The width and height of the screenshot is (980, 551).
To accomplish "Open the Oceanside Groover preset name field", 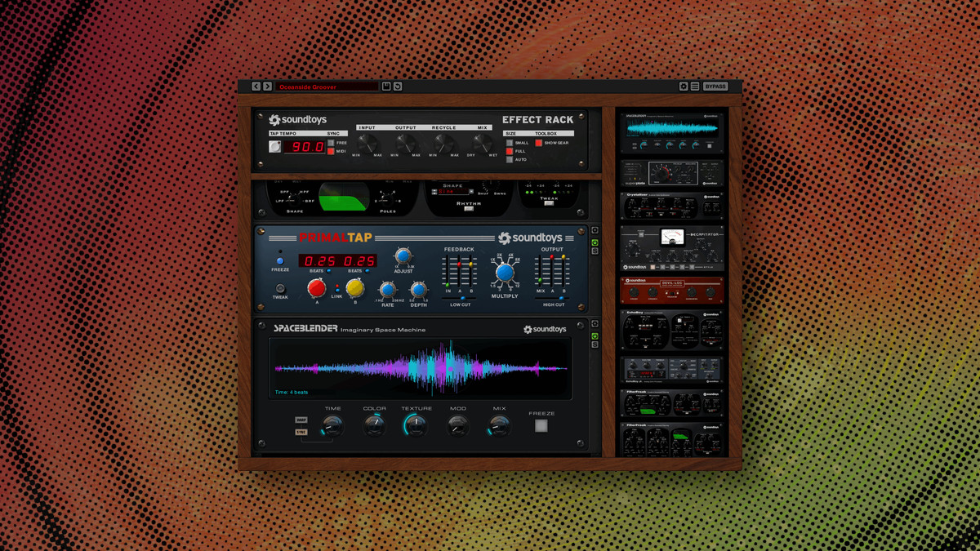I will coord(327,87).
